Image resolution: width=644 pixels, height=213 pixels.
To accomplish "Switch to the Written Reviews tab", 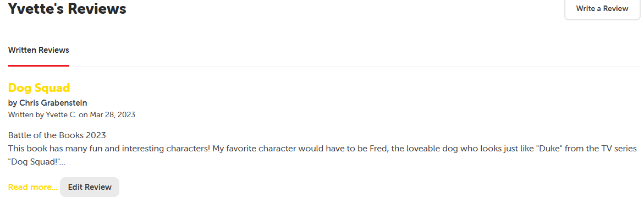I will click(x=38, y=50).
